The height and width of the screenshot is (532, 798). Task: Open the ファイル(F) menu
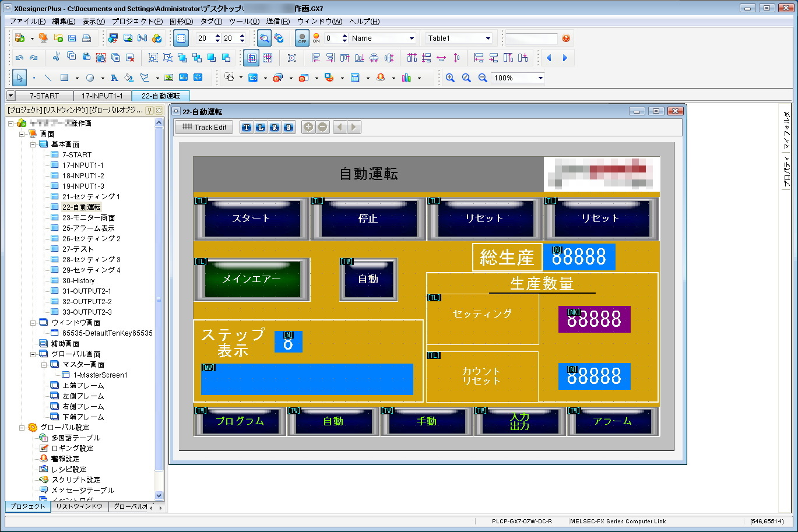(27, 22)
